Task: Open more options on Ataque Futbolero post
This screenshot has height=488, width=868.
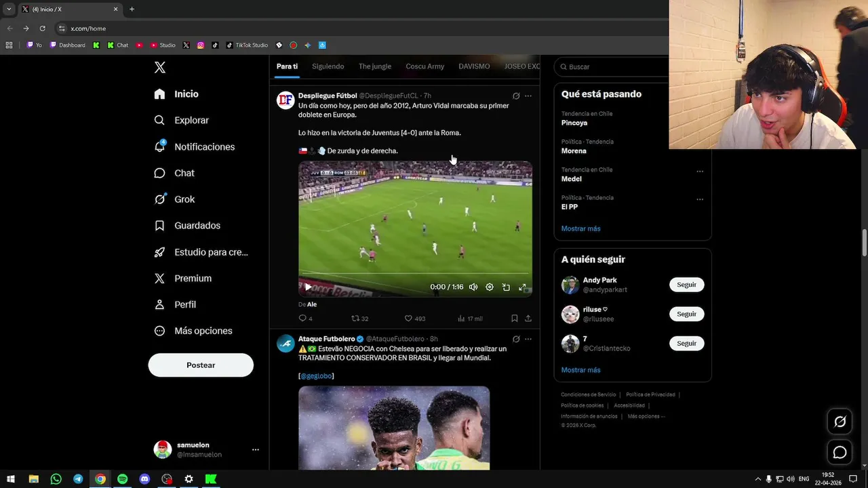Action: pos(528,340)
